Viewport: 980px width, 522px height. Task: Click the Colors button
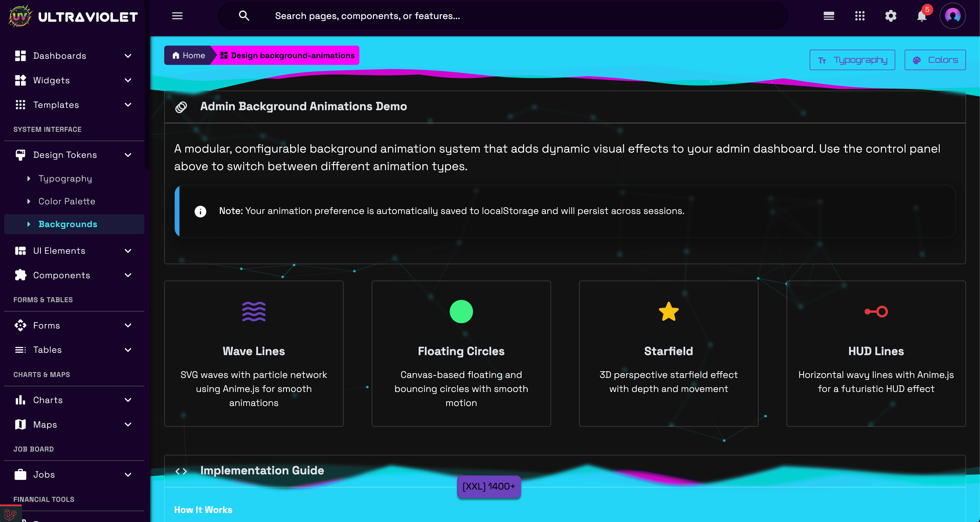(x=935, y=60)
